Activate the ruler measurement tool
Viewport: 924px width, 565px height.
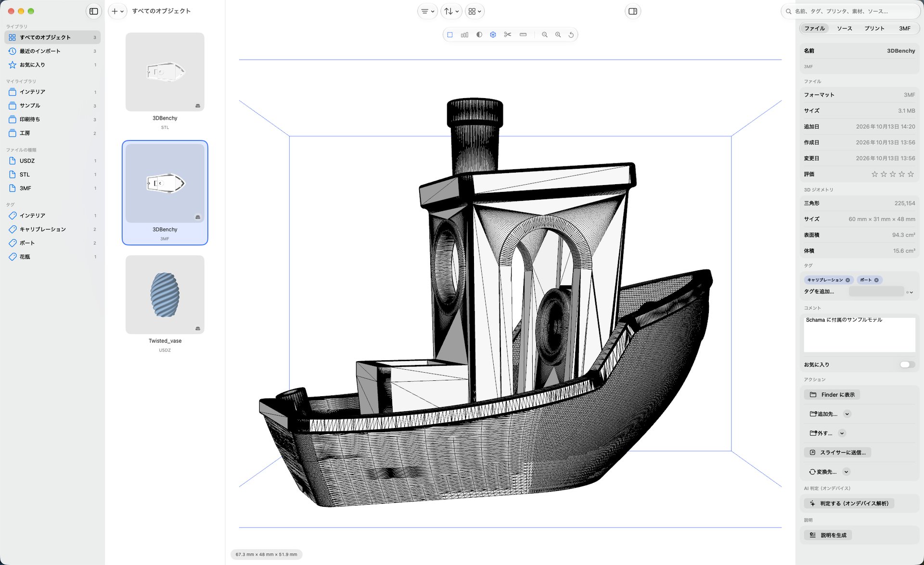tap(523, 35)
